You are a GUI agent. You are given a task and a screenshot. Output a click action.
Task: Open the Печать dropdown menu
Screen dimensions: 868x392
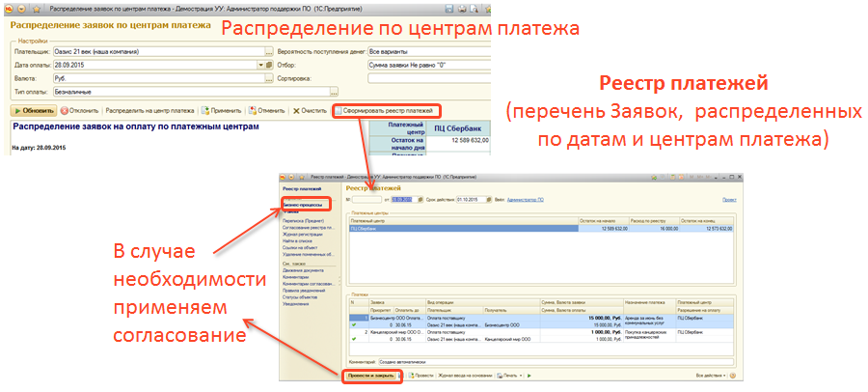tap(508, 375)
